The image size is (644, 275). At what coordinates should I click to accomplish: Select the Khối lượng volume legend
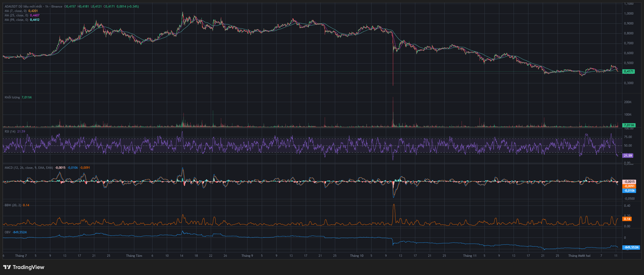tap(12, 97)
